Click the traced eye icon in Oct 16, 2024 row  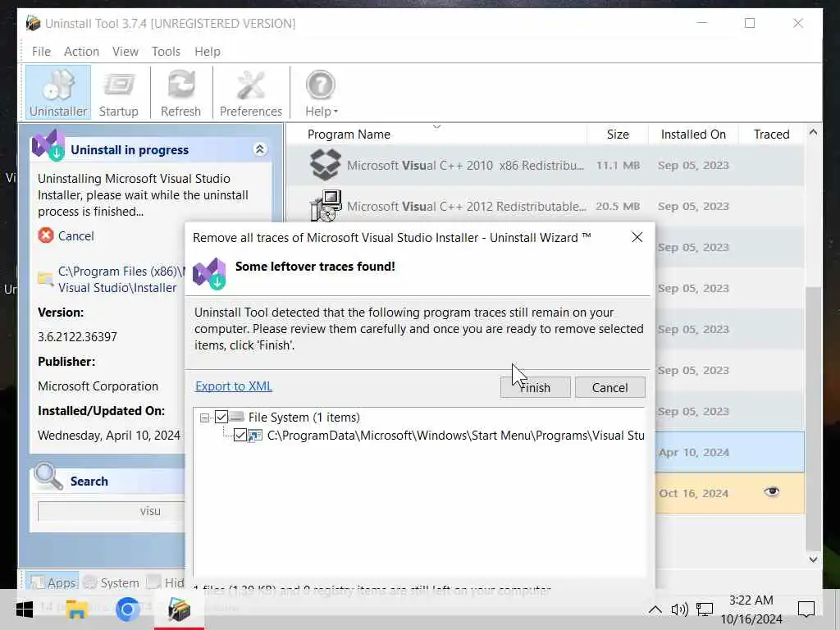coord(771,491)
